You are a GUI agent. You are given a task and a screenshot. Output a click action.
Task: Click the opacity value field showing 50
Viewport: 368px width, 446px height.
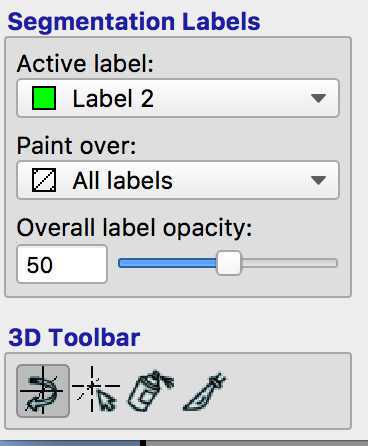62,264
